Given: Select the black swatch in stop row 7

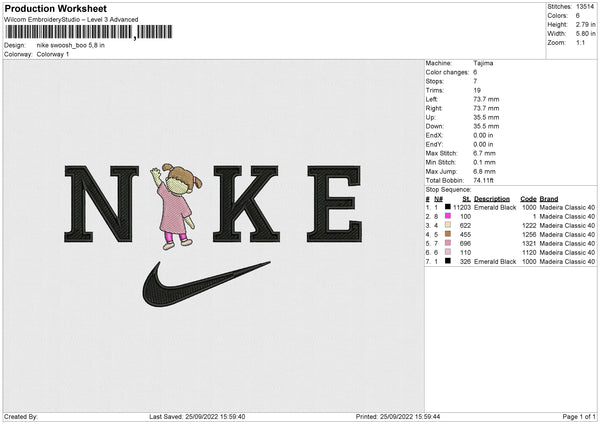Looking at the screenshot, I should 448,261.
